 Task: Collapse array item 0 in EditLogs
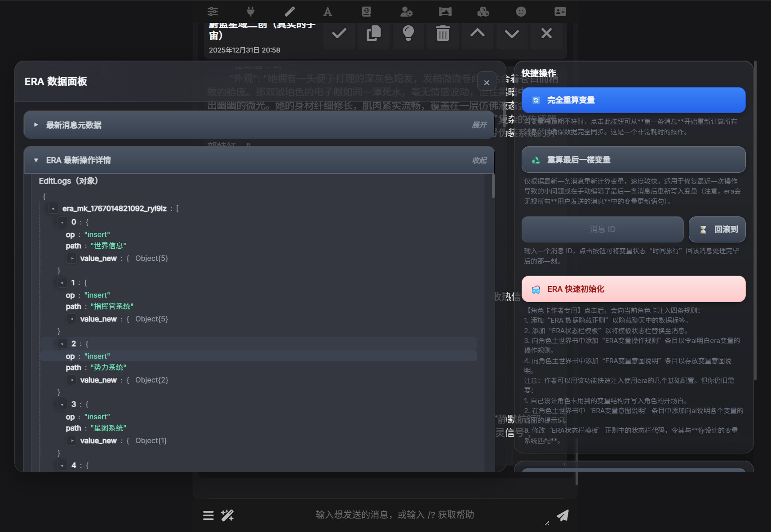62,222
